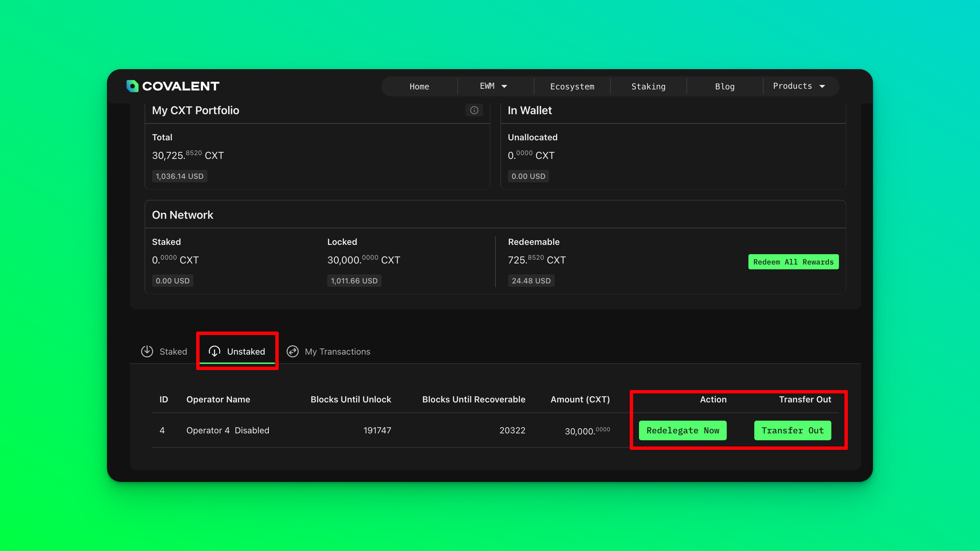Click the COVALENT wordmark
Screen dimensions: 980x551
(x=181, y=86)
